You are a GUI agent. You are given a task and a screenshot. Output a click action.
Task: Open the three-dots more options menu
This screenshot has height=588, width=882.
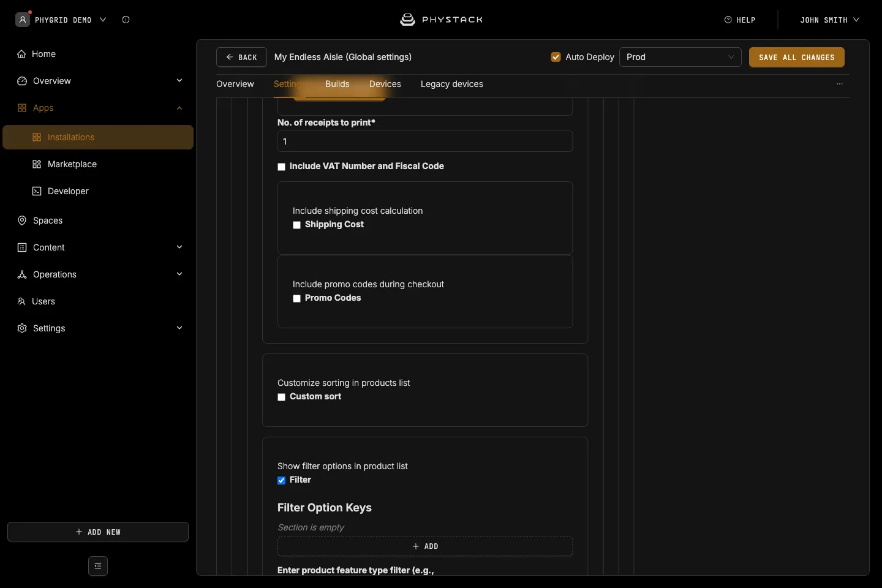pyautogui.click(x=840, y=84)
